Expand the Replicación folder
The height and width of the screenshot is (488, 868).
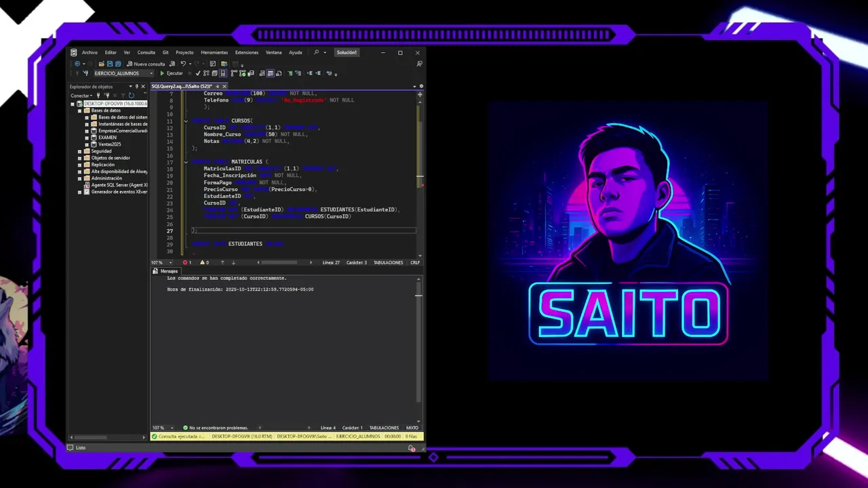point(79,165)
